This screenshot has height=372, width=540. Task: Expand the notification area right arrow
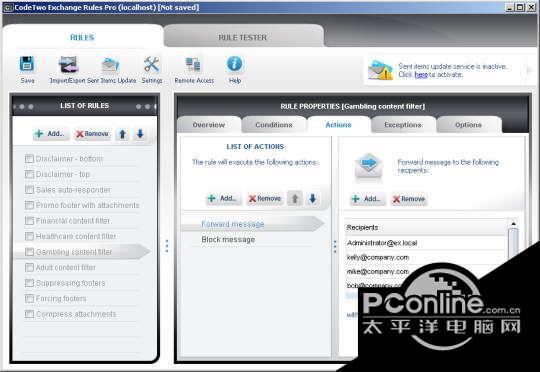coord(530,70)
